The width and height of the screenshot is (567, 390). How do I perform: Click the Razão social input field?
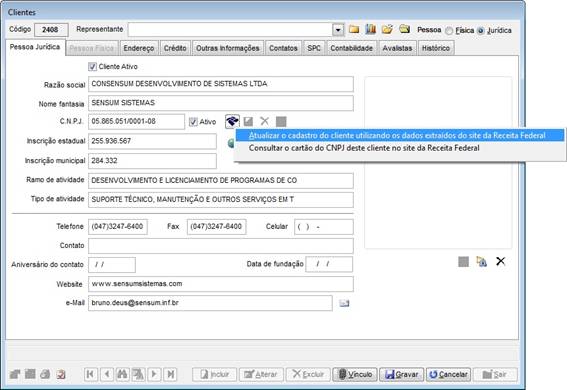[221, 84]
